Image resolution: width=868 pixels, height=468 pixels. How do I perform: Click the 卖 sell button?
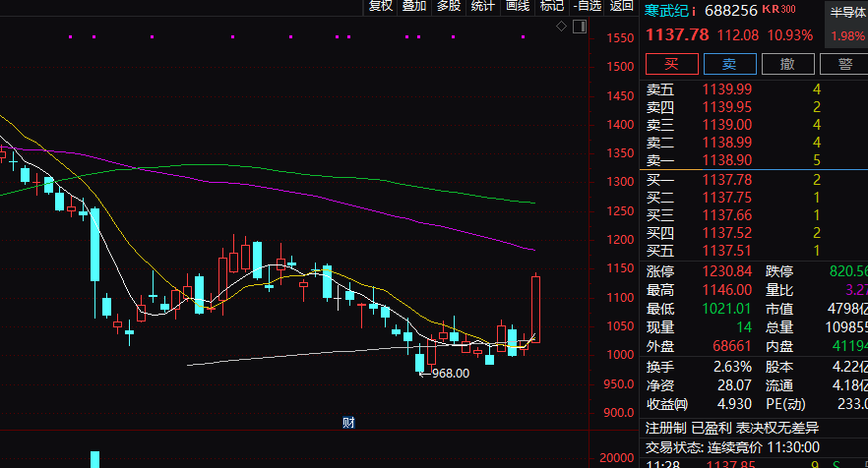tap(729, 64)
